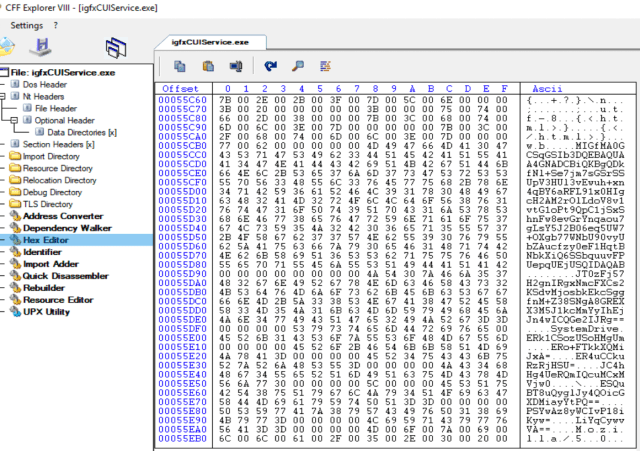Launch the Address Converter tool

(x=63, y=216)
